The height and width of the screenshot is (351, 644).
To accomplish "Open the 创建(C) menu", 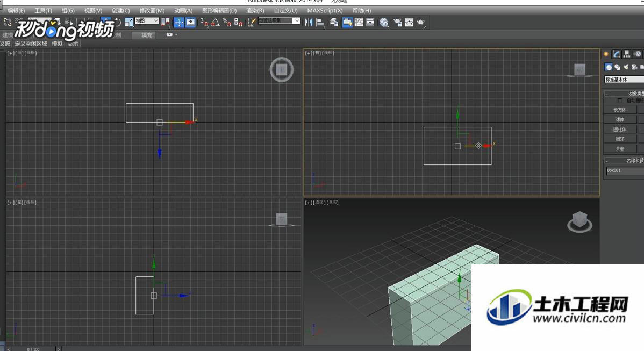I will pyautogui.click(x=121, y=10).
